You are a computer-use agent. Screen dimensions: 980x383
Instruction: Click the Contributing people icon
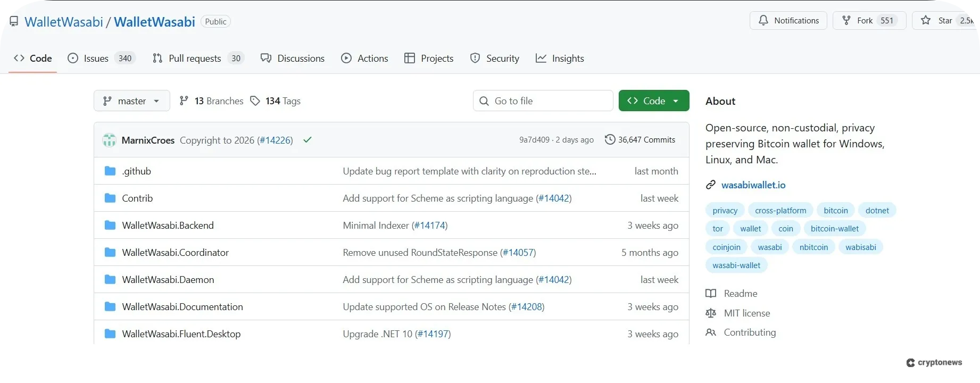[711, 332]
